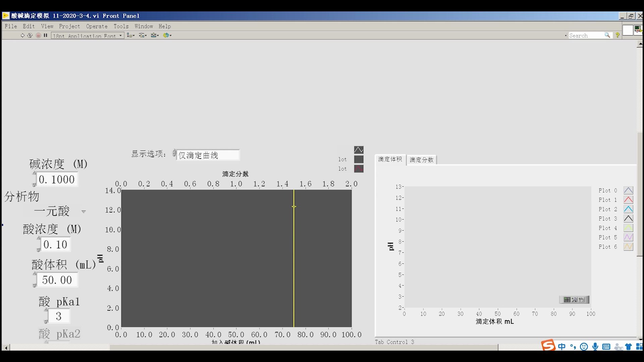644x362 pixels.
Task: Click the pKa1 value field 3
Action: click(59, 316)
